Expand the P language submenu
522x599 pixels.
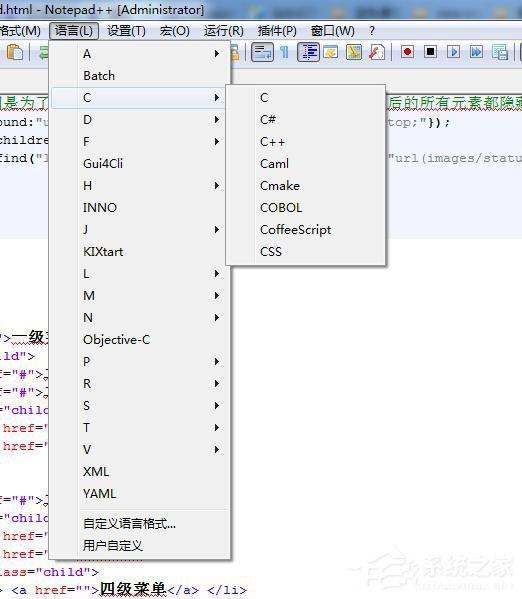(x=140, y=361)
